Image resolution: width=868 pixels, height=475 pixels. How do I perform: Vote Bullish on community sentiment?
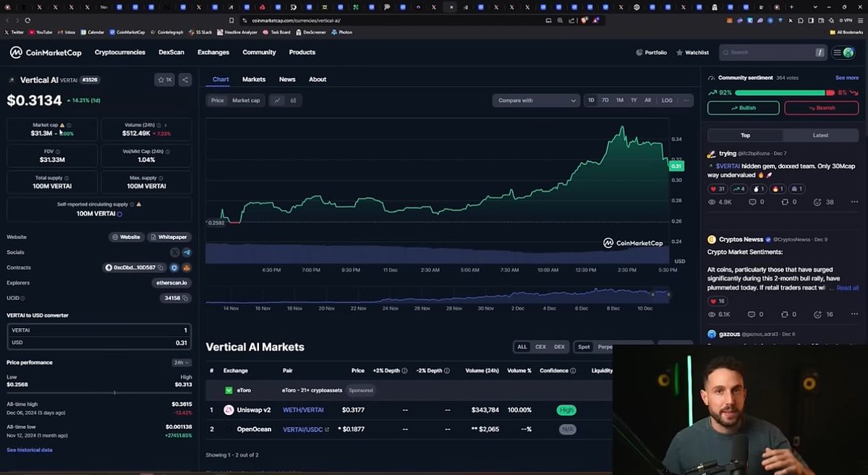coord(744,108)
